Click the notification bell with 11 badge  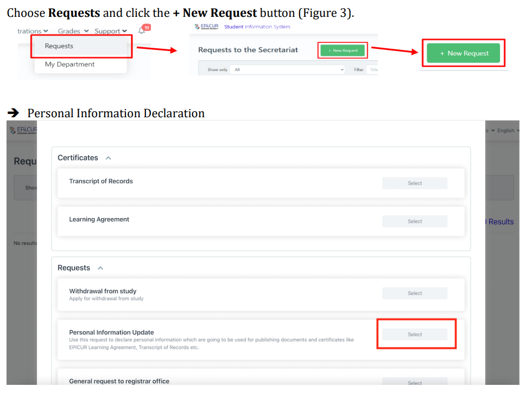coord(143,30)
